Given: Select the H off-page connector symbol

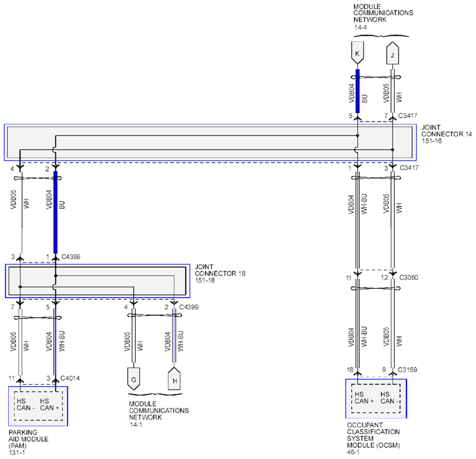Looking at the screenshot, I should [174, 379].
